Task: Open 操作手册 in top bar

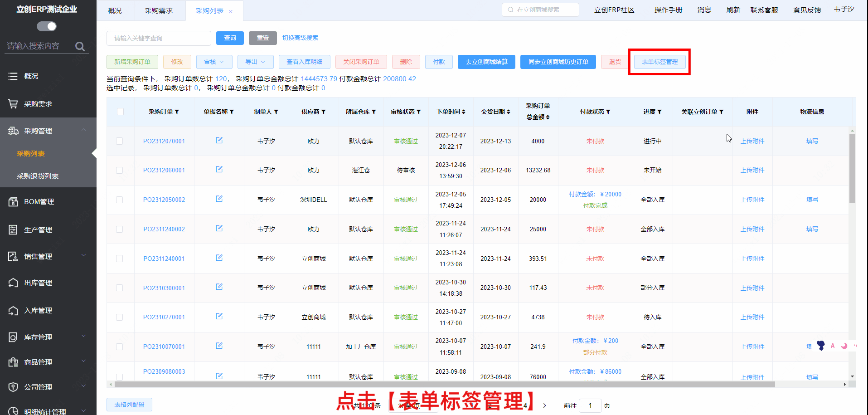Action: point(668,10)
